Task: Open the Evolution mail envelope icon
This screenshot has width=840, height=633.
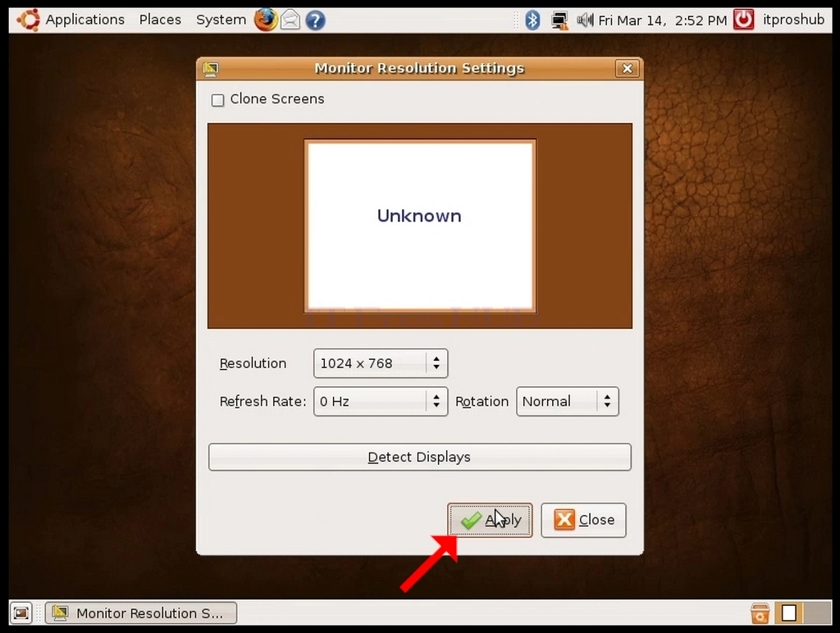Action: tap(290, 20)
